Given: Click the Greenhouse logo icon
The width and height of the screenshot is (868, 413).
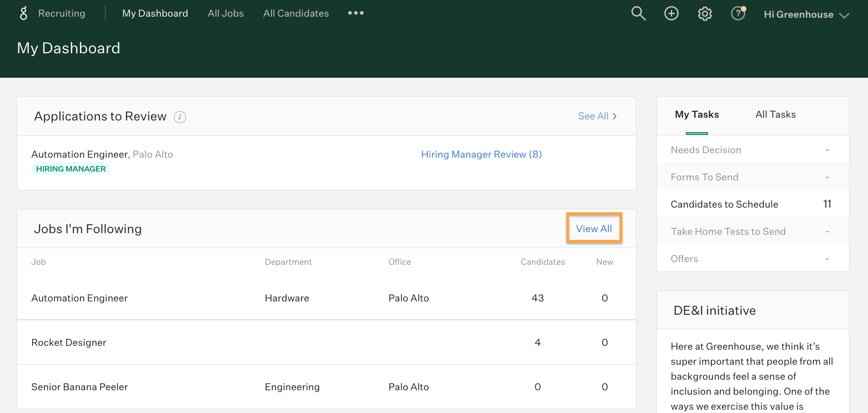Looking at the screenshot, I should 23,13.
